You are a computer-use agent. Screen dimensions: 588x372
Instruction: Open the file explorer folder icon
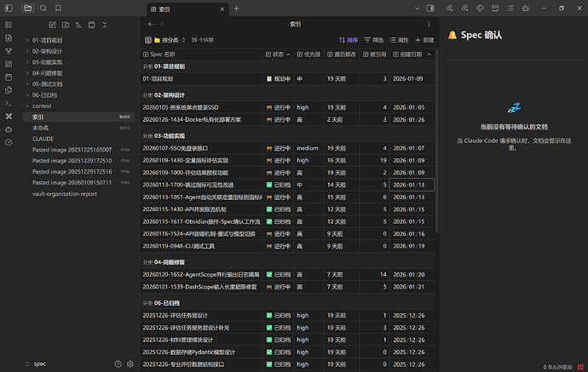tap(28, 9)
